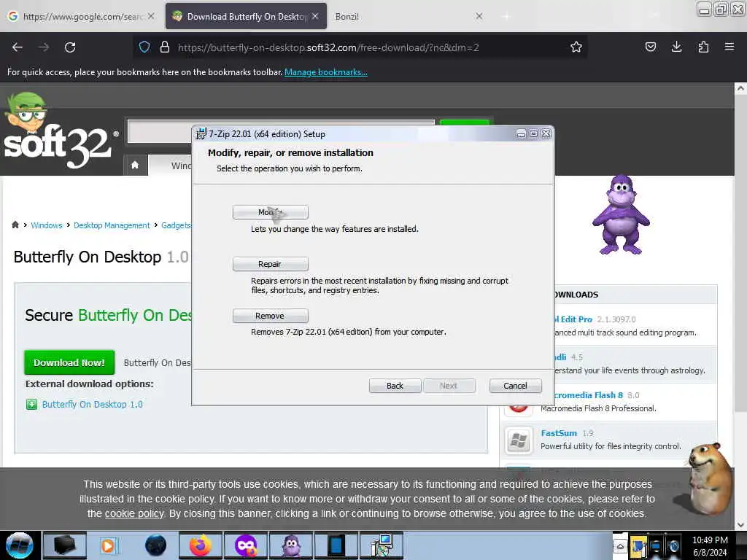Open the media player taskbar icon
Image resolution: width=747 pixels, height=560 pixels.
pos(109,545)
